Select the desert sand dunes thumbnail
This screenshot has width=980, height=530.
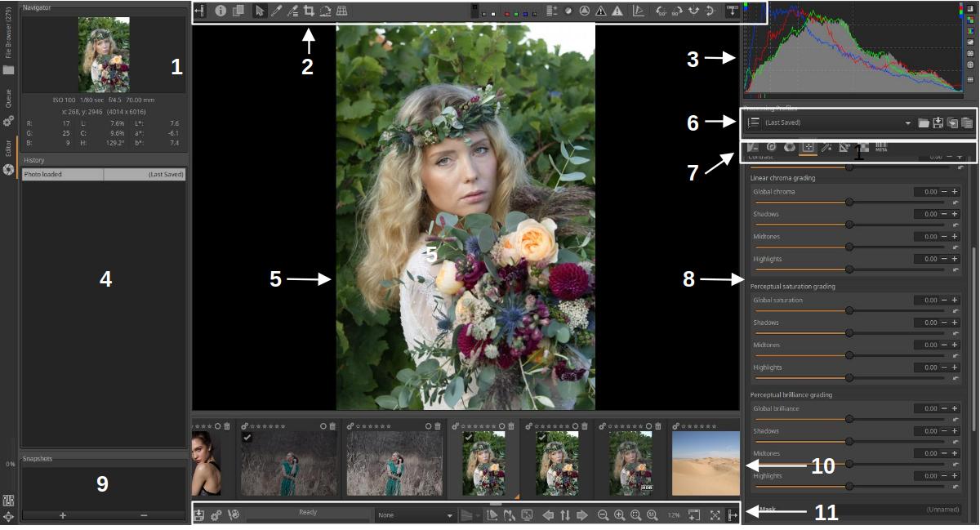coord(705,463)
